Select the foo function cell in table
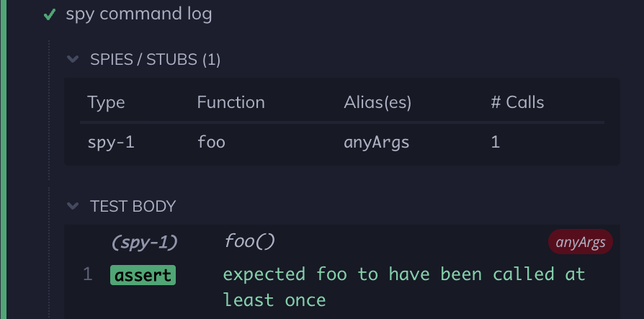Image resolution: width=644 pixels, height=319 pixels. tap(211, 142)
